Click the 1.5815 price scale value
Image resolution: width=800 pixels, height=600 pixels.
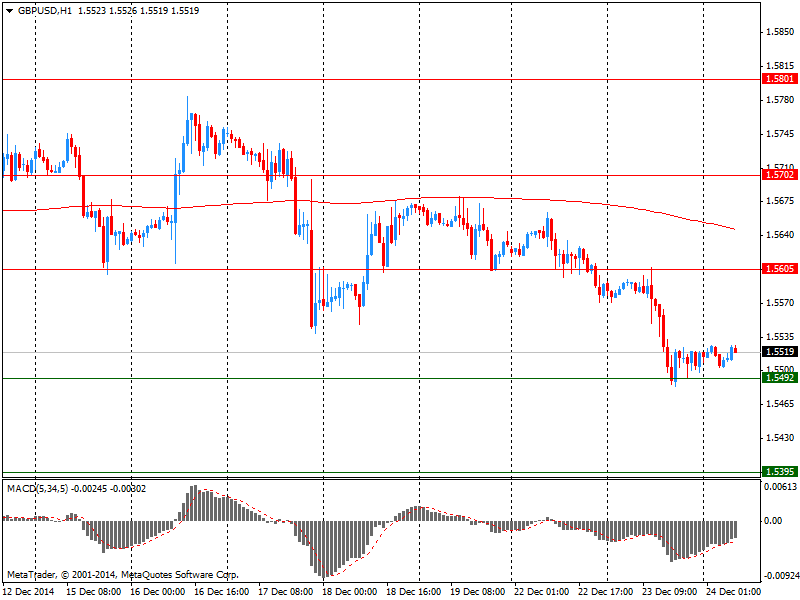[x=780, y=66]
